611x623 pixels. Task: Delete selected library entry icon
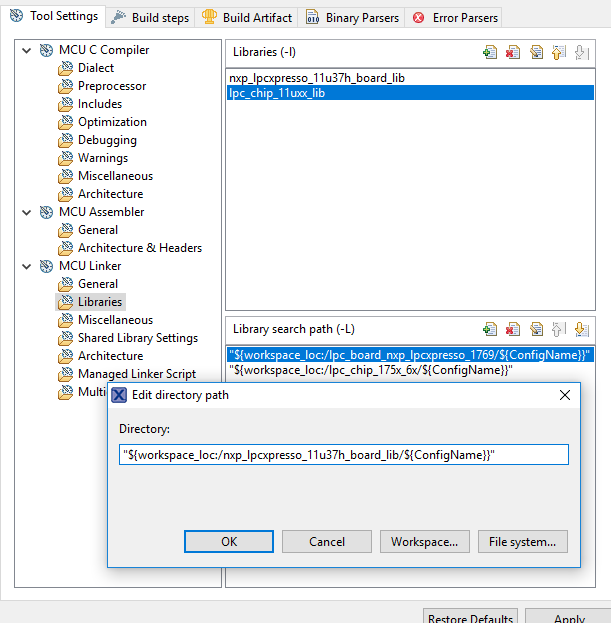coord(513,52)
